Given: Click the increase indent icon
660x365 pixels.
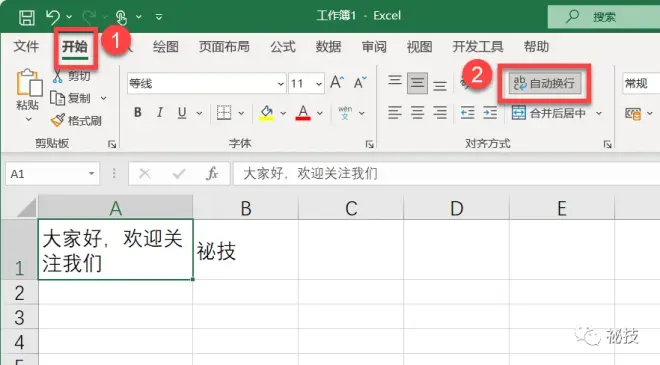Looking at the screenshot, I should tap(490, 112).
